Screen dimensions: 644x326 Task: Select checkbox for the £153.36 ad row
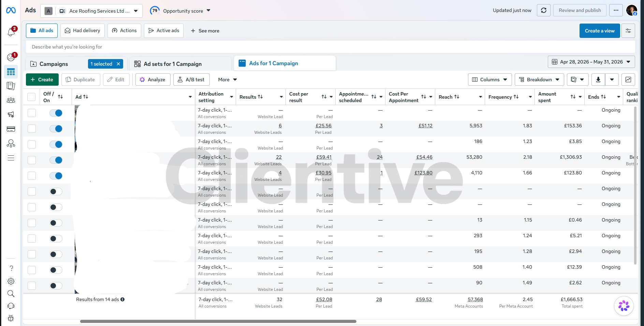pyautogui.click(x=32, y=129)
